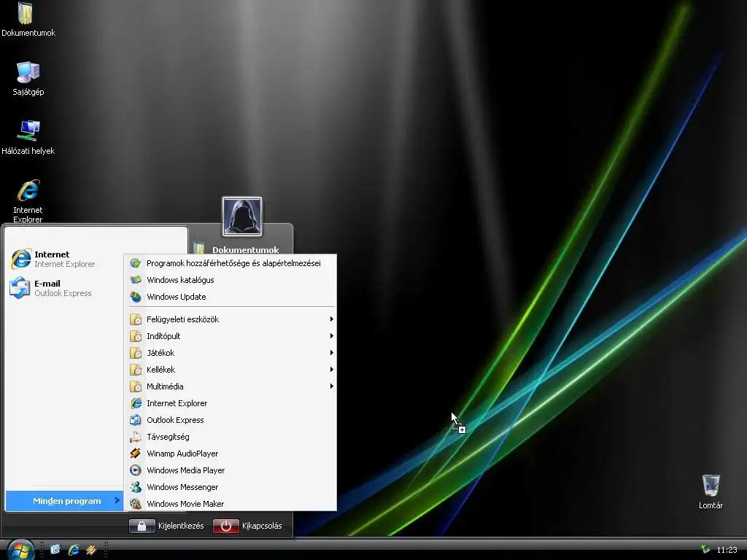
Task: Expand the Indítópult submenu
Action: [x=231, y=336]
